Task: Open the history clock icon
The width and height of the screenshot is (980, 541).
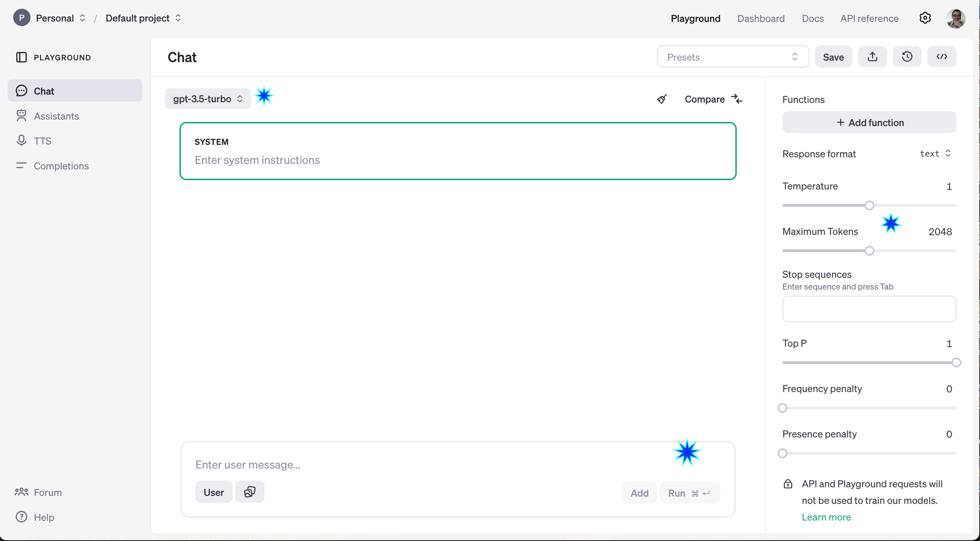Action: pos(907,57)
